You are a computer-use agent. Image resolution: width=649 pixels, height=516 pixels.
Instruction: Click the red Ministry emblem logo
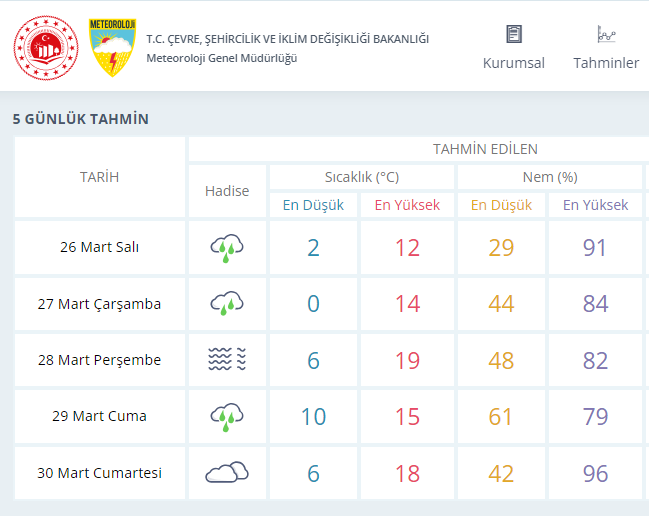click(x=46, y=48)
